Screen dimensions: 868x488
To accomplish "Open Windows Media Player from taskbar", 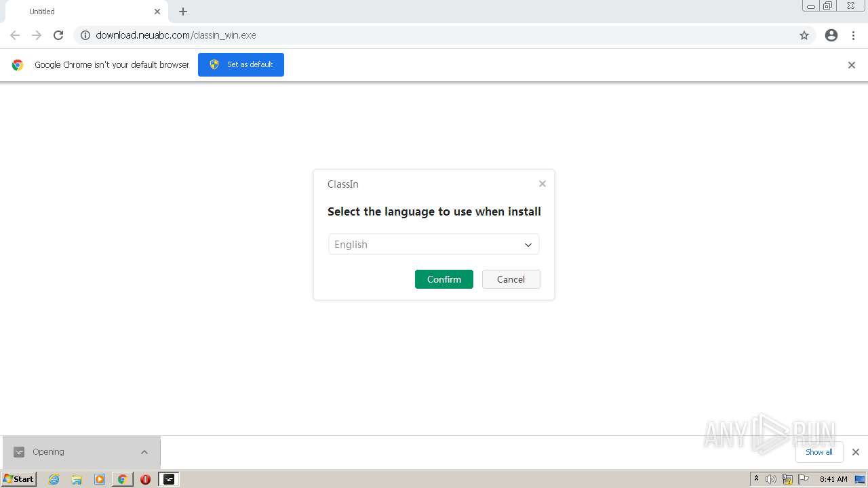I will 100,479.
